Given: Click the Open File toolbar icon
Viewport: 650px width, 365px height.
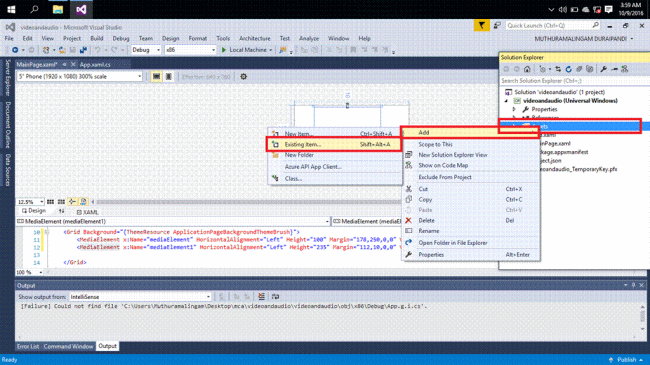Looking at the screenshot, I should tap(62, 50).
